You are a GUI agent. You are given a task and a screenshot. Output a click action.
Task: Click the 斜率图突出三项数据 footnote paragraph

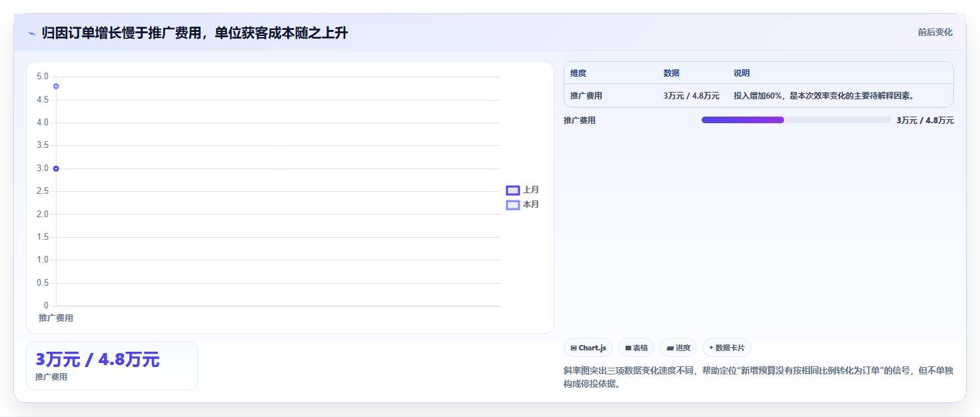pyautogui.click(x=759, y=377)
